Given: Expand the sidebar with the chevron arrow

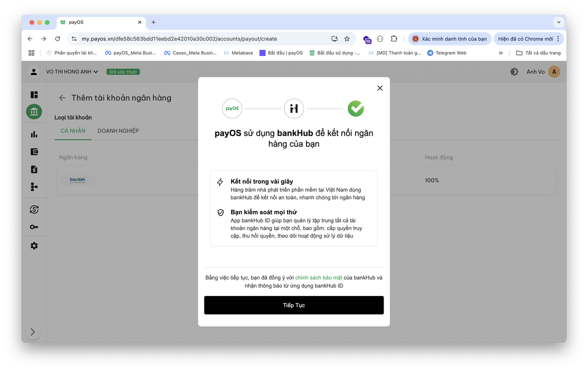Looking at the screenshot, I should (33, 332).
